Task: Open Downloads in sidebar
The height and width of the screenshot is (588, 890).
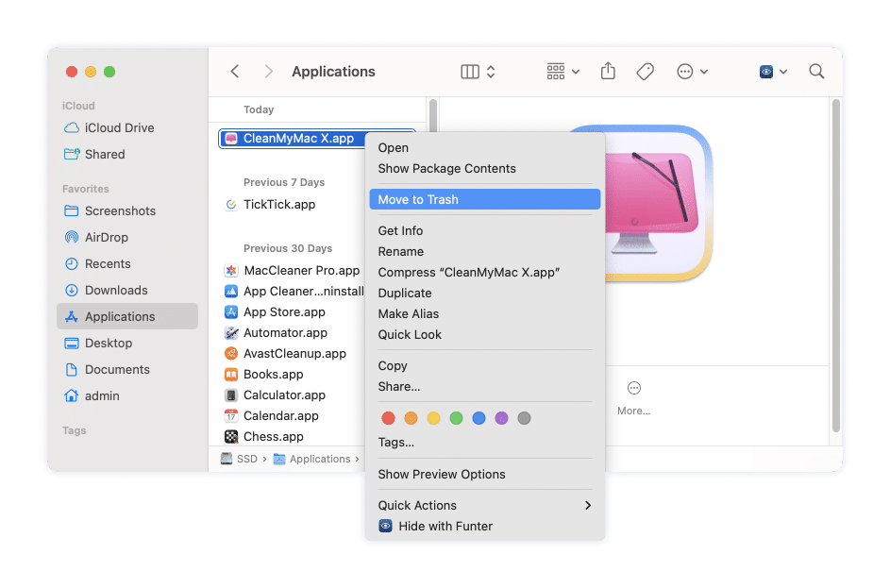Action: click(128, 290)
